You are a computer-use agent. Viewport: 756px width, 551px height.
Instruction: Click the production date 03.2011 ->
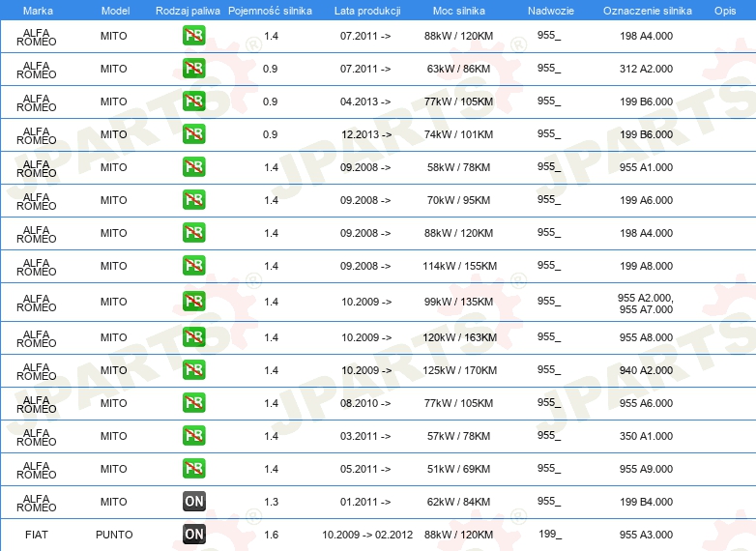pyautogui.click(x=365, y=436)
